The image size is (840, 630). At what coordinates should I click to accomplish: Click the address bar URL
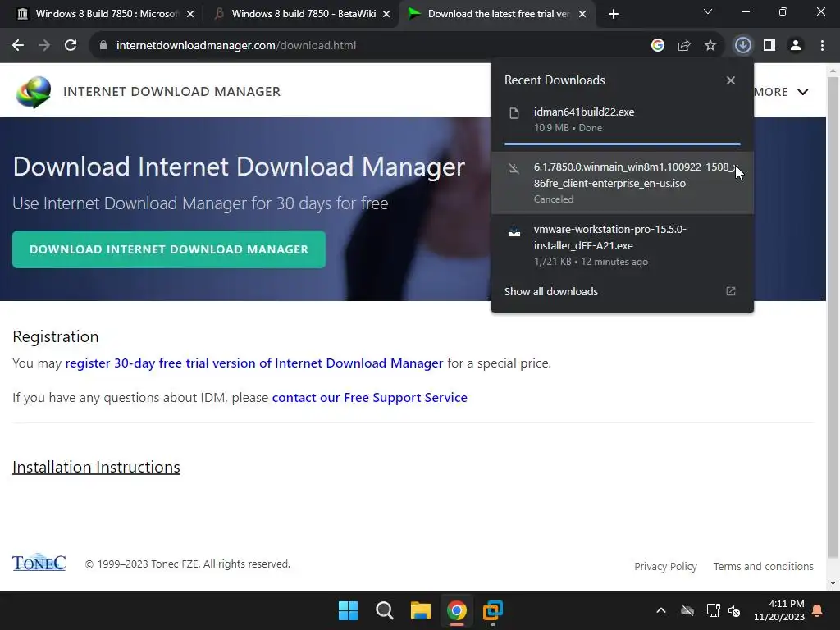pyautogui.click(x=236, y=46)
